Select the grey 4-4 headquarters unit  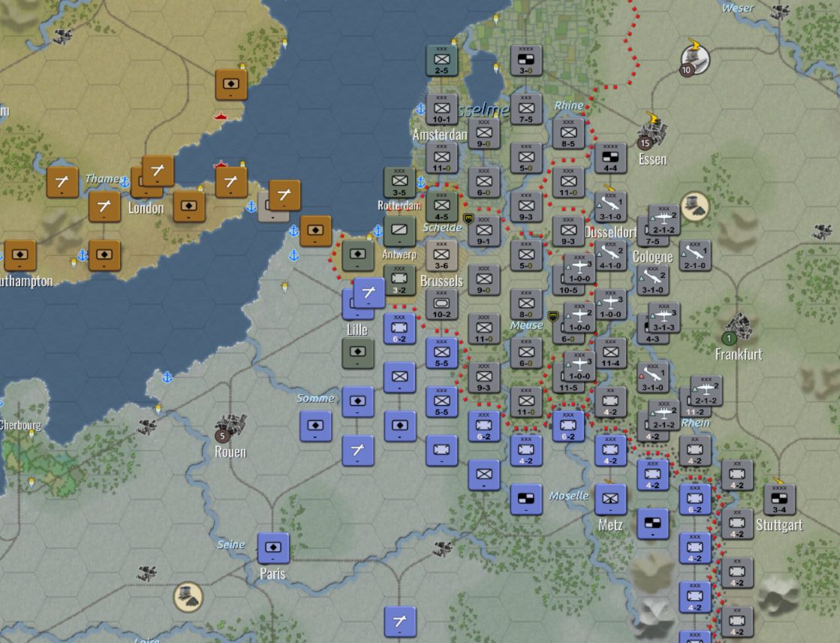(610, 158)
